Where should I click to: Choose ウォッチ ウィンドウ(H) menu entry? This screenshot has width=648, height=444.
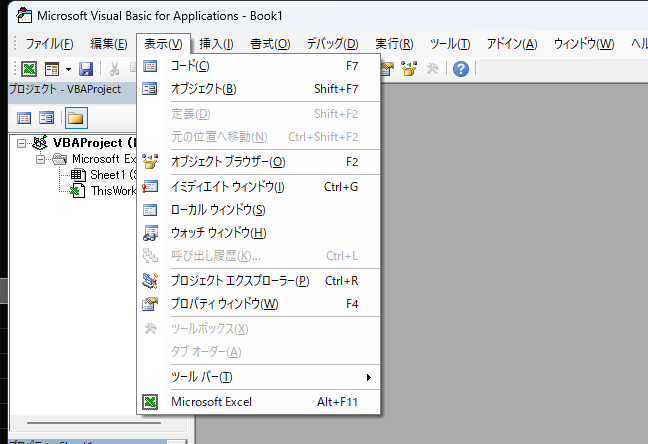click(259, 233)
